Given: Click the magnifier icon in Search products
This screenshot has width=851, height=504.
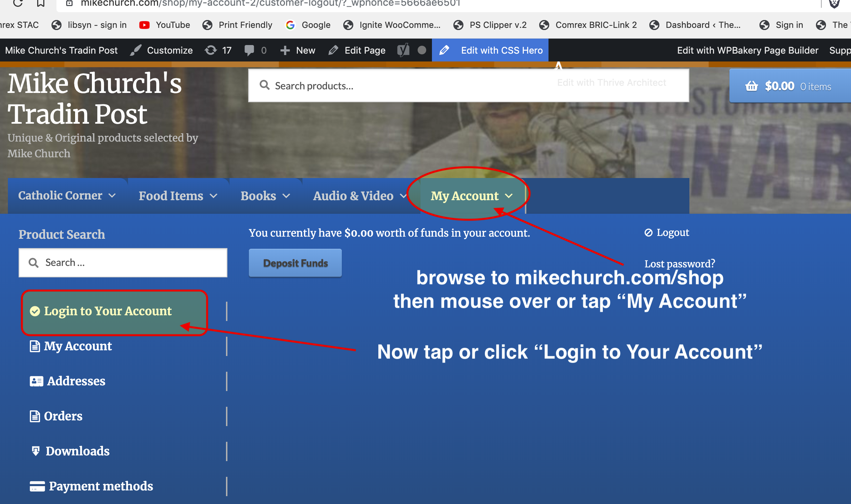Looking at the screenshot, I should 265,85.
